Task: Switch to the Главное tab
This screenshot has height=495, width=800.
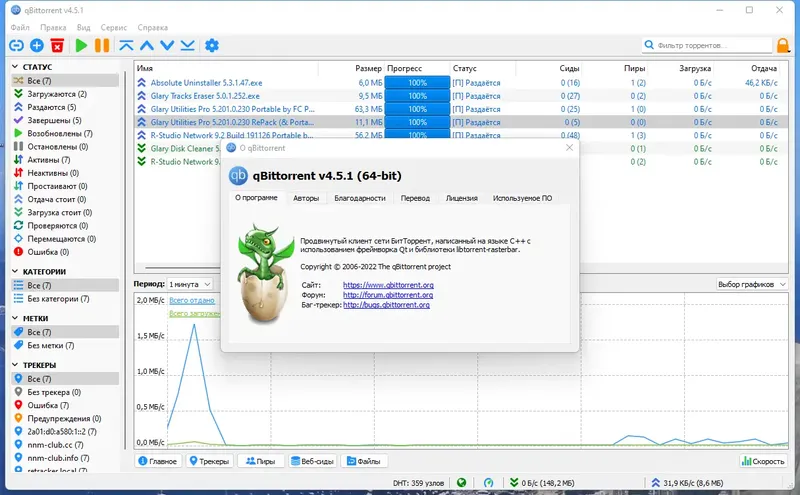Action: click(x=158, y=461)
